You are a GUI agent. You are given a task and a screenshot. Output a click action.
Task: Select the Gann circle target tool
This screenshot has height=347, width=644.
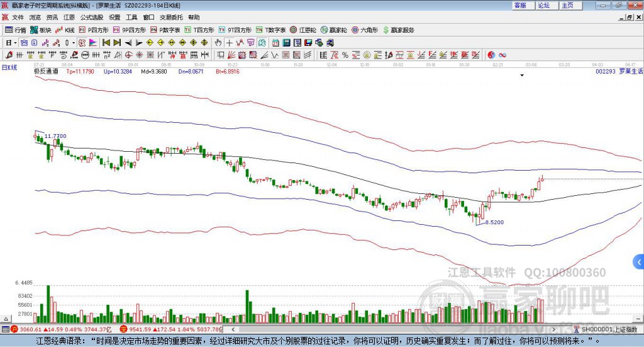coord(128,55)
